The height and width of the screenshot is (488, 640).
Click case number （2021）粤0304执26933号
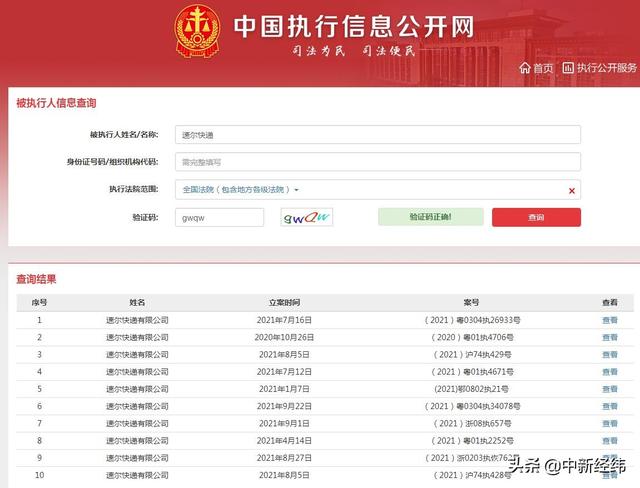(x=472, y=320)
